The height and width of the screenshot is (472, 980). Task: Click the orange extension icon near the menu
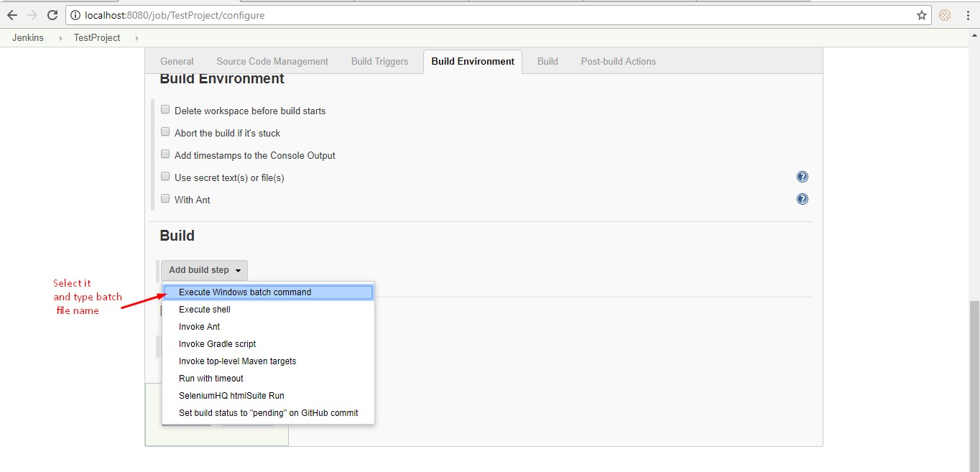pos(943,14)
